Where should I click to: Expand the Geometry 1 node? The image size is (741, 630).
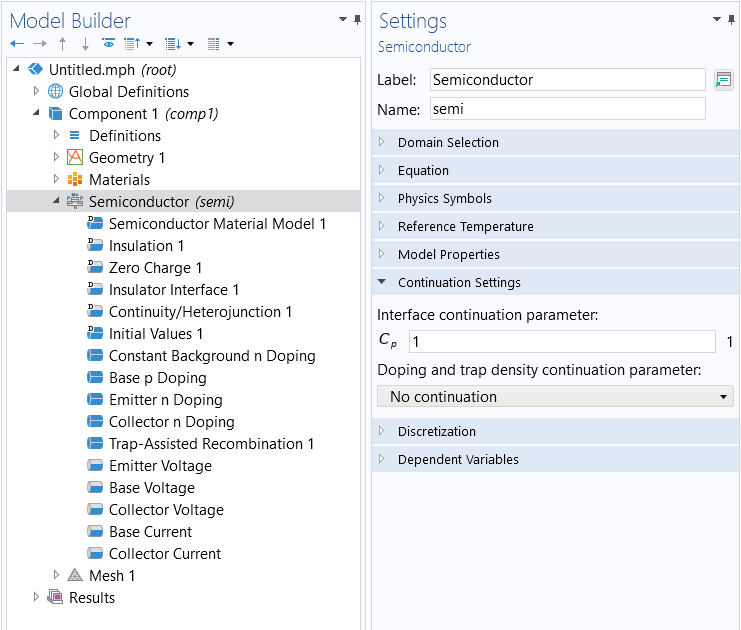[x=57, y=158]
